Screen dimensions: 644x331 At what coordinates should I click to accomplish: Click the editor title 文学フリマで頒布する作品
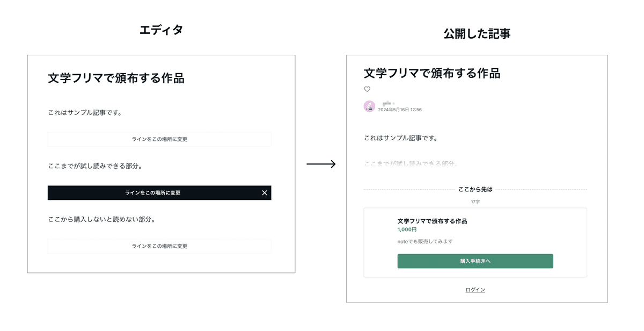116,78
